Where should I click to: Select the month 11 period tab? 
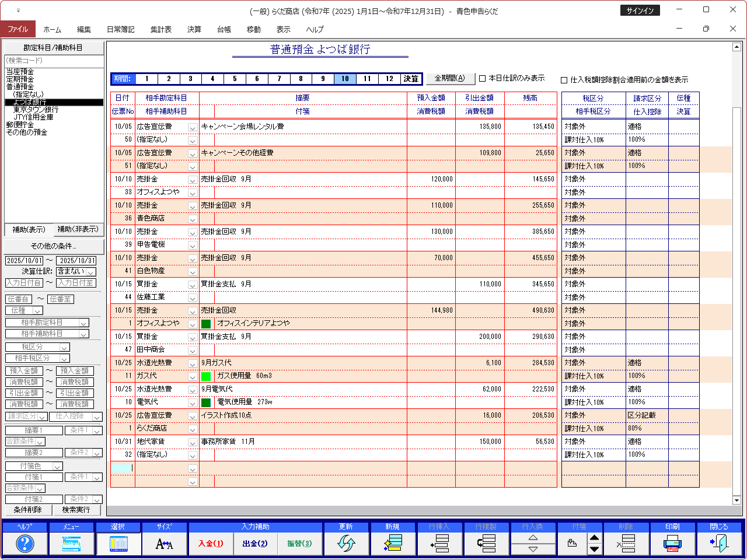pos(367,79)
